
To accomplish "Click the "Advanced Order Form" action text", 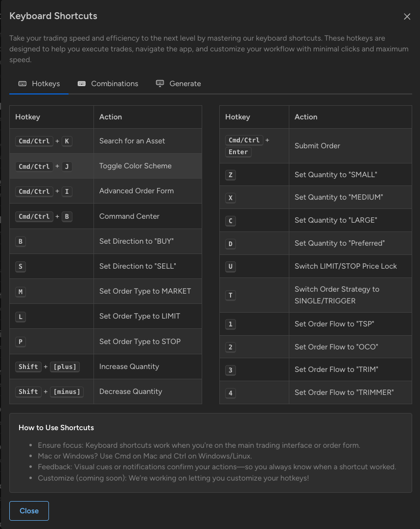I will [136, 191].
